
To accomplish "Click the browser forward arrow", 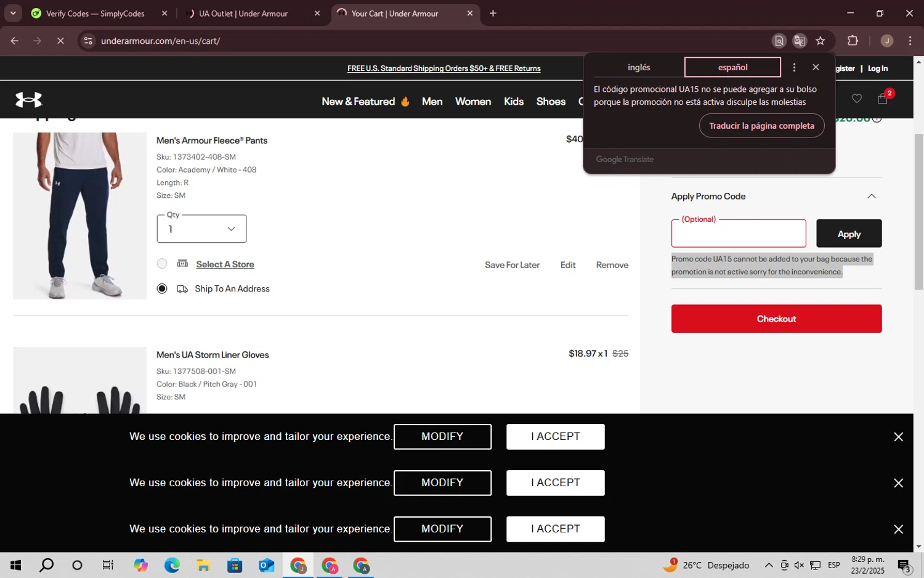I will [38, 41].
